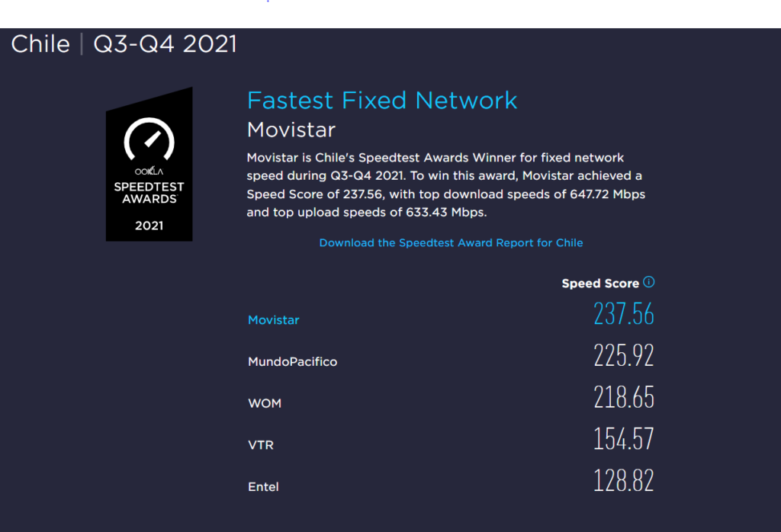Click the Speed Score info icon
Viewport: 781px width, 532px height.
(649, 282)
